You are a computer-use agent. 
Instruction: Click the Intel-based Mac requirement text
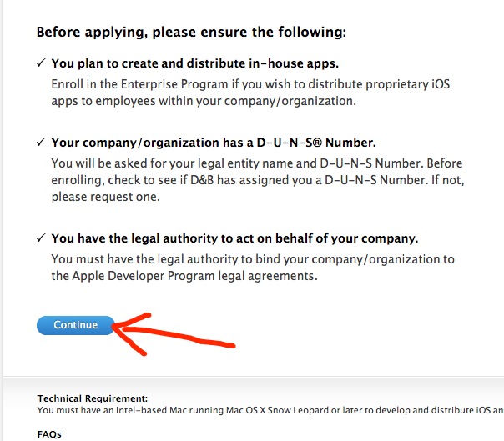point(270,410)
